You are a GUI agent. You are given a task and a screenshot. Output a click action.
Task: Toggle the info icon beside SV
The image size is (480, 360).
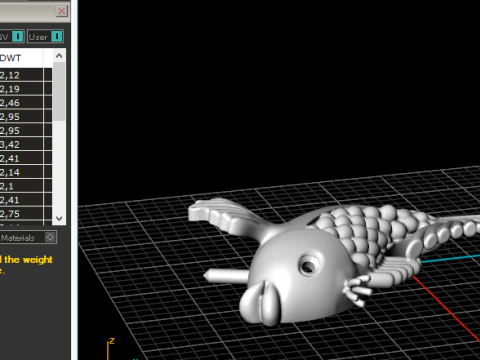pos(18,36)
